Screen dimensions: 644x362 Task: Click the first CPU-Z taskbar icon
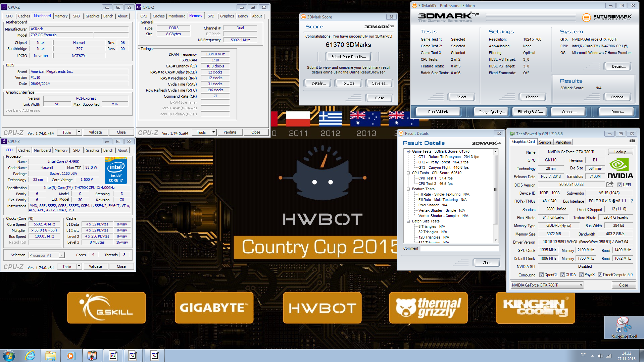pos(113,356)
